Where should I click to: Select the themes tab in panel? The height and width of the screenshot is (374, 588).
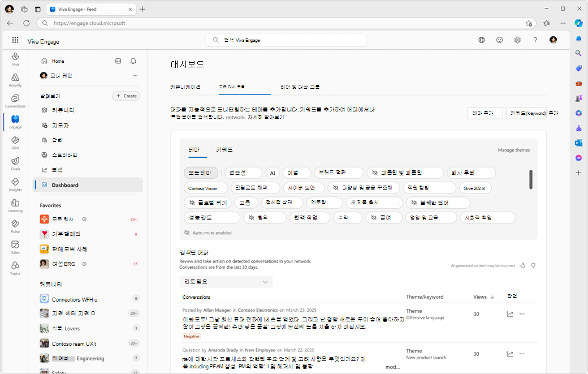tap(194, 150)
